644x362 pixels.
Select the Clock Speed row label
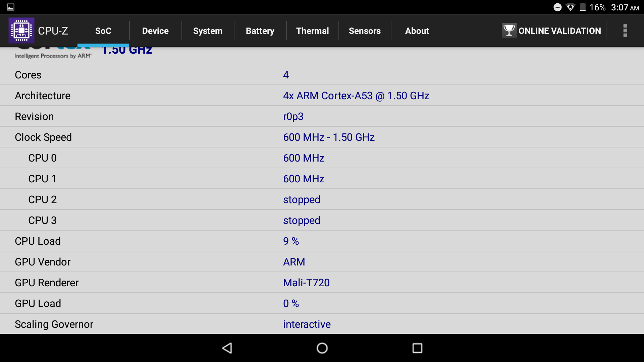[x=43, y=137]
